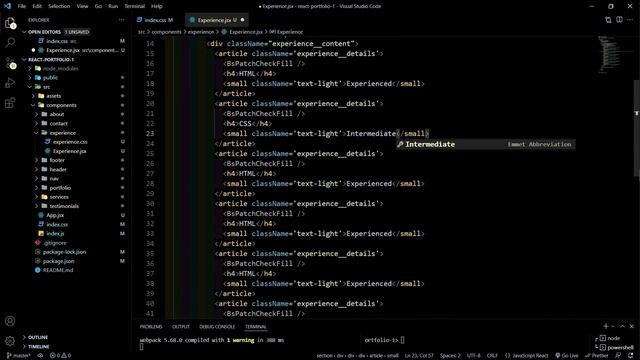Change indentation via Spaces: 2
This screenshot has width=640, height=360.
pos(450,356)
